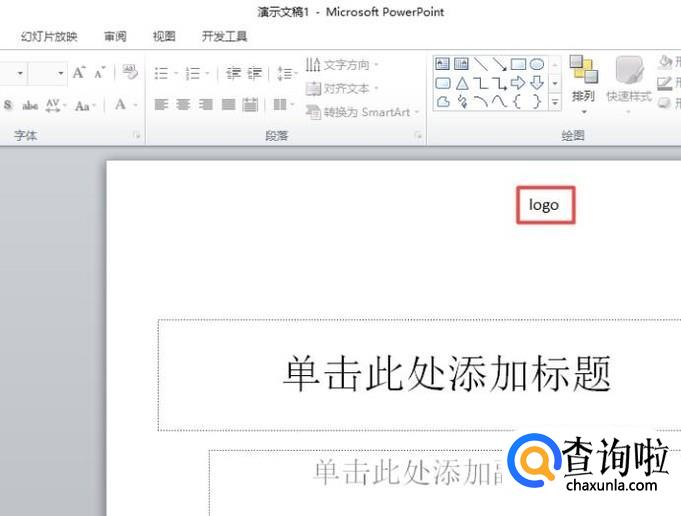Select the horizontal text box shape

tap(442, 64)
